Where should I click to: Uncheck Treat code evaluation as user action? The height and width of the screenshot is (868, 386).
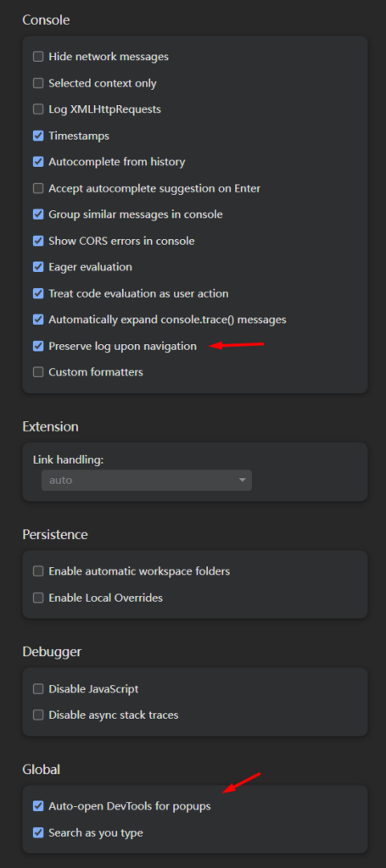tap(38, 293)
